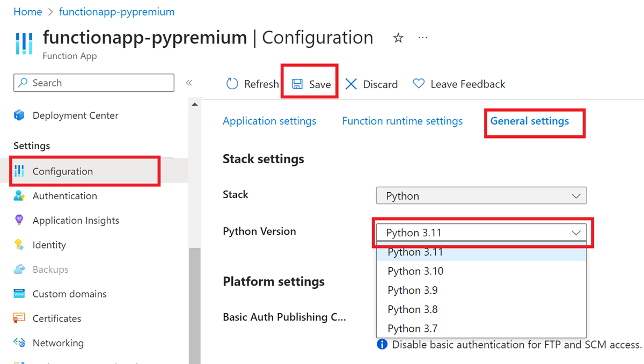Toggle the Python Version dropdown
The image size is (644, 364).
[481, 232]
